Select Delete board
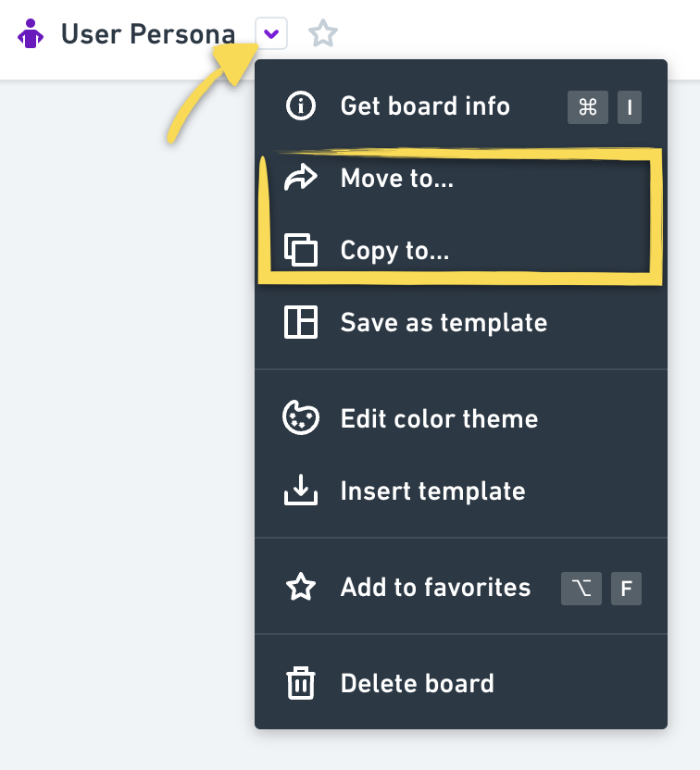This screenshot has width=700, height=770. (x=461, y=683)
